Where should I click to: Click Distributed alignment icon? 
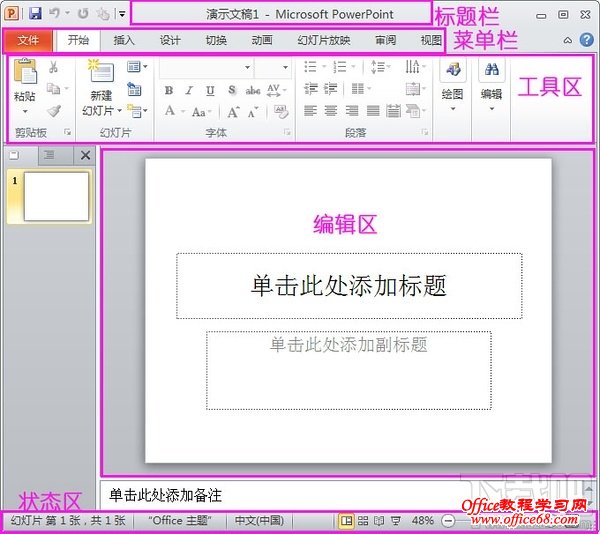click(x=393, y=111)
